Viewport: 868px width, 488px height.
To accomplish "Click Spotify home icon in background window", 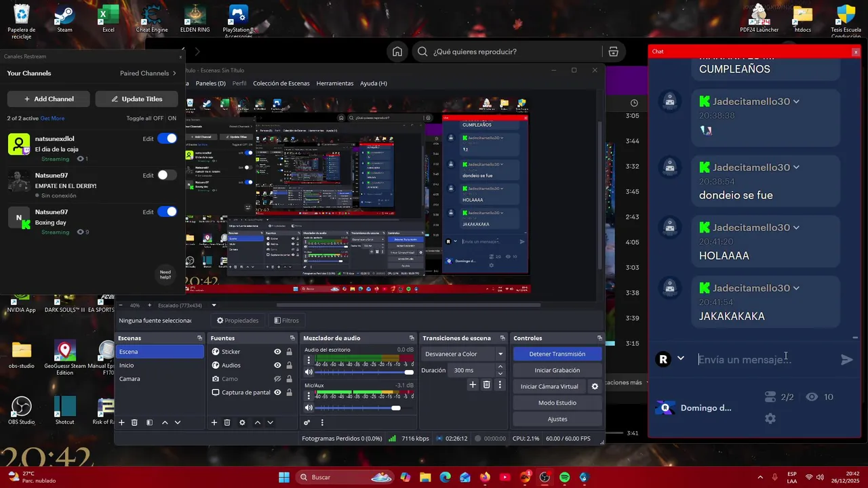I will click(x=397, y=52).
